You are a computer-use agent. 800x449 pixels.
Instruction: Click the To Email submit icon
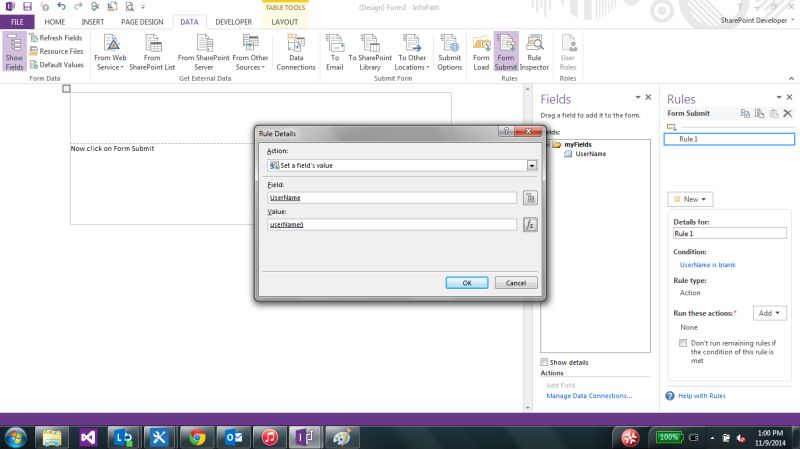[335, 52]
